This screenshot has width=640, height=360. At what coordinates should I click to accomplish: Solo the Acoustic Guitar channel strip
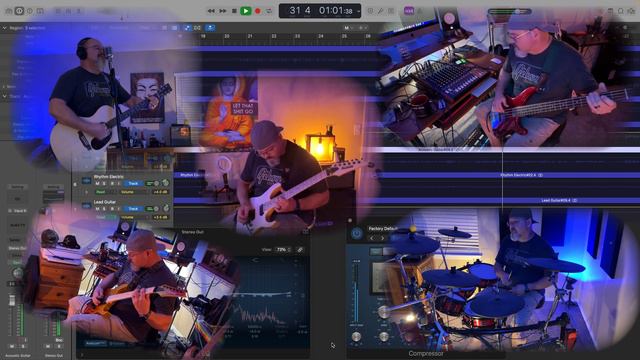(x=22, y=346)
